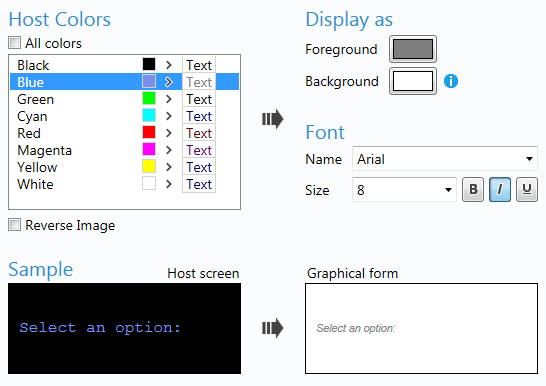Open the font Name dropdown
The width and height of the screenshot is (546, 386).
tap(445, 159)
